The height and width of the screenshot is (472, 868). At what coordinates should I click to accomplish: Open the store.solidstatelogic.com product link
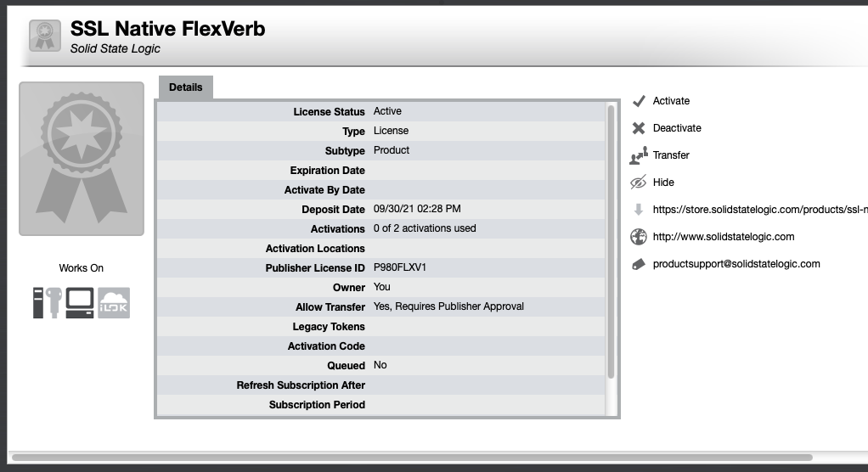click(x=760, y=210)
